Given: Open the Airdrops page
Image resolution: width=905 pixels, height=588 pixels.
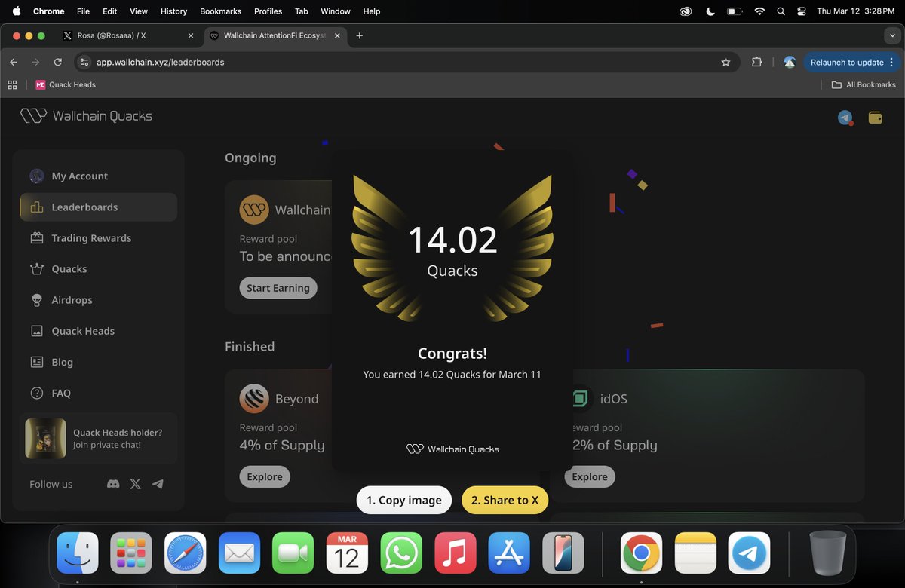Looking at the screenshot, I should click(98, 299).
